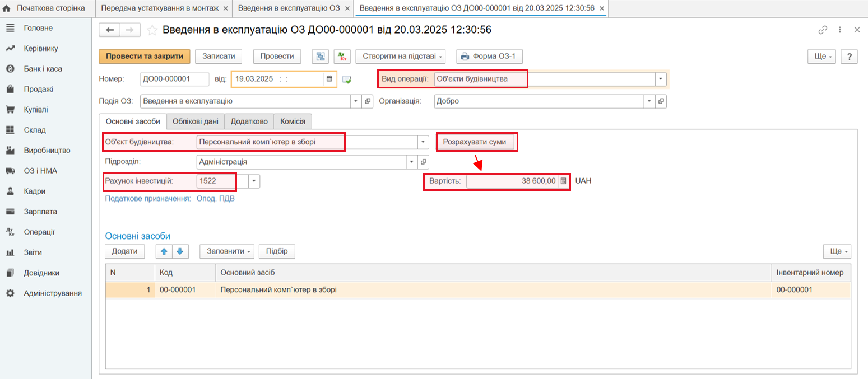This screenshot has width=868, height=379.
Task: Click the Вартість amount field
Action: click(512, 181)
